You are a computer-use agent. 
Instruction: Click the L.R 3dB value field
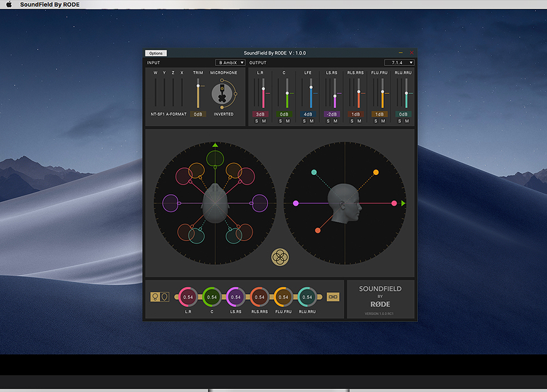[x=260, y=114]
